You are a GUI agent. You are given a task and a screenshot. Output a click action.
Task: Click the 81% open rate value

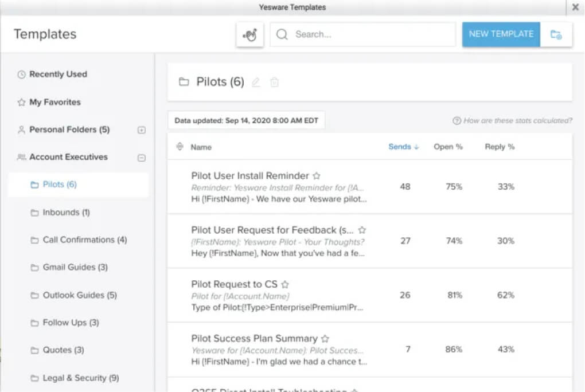tap(454, 295)
